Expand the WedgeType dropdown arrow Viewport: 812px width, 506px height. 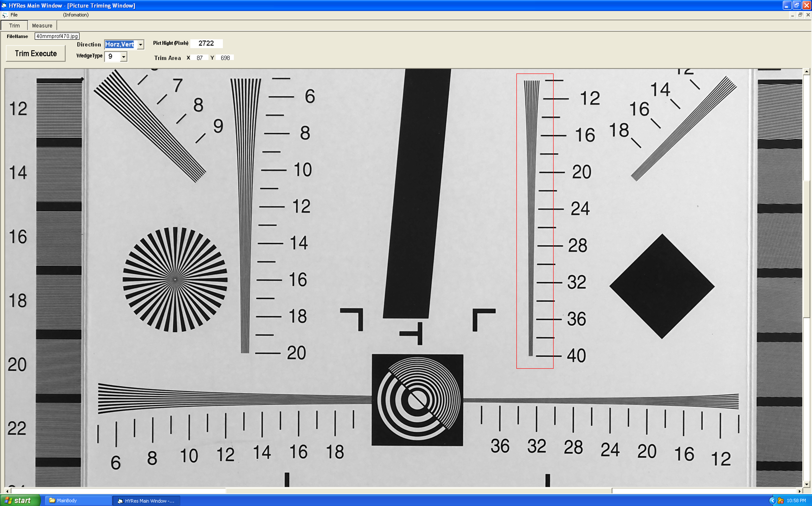[124, 57]
